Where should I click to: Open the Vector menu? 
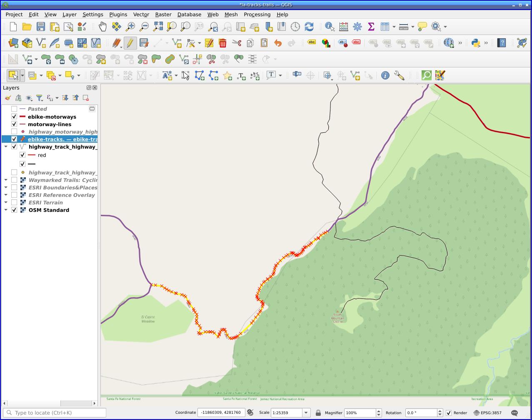141,15
